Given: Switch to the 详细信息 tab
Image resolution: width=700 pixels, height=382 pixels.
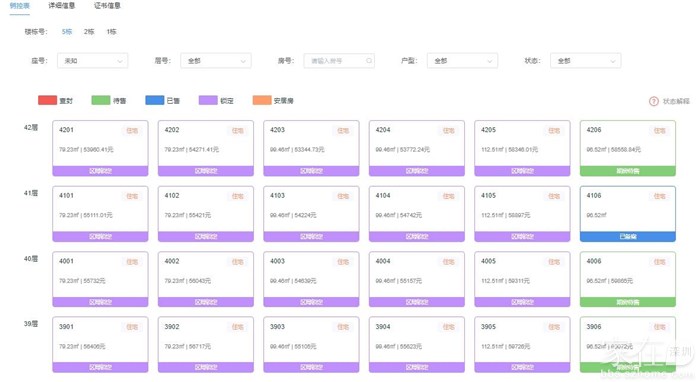Looking at the screenshot, I should coord(62,6).
